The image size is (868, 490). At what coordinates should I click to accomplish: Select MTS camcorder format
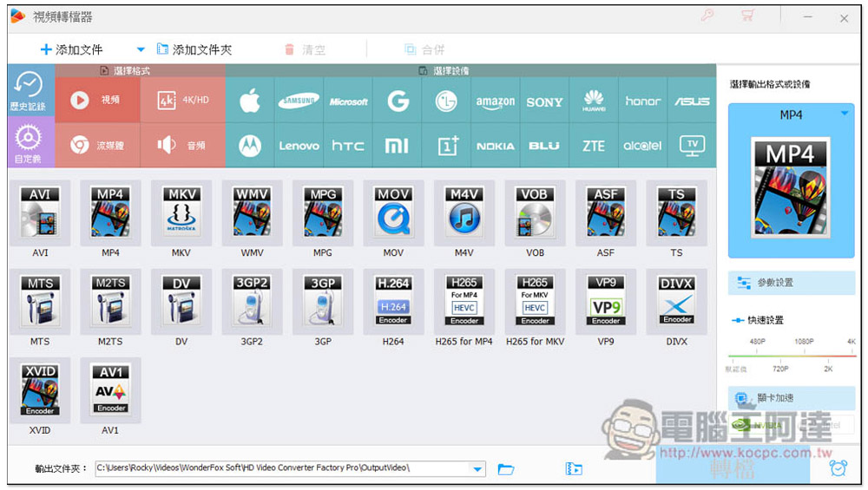[x=40, y=302]
